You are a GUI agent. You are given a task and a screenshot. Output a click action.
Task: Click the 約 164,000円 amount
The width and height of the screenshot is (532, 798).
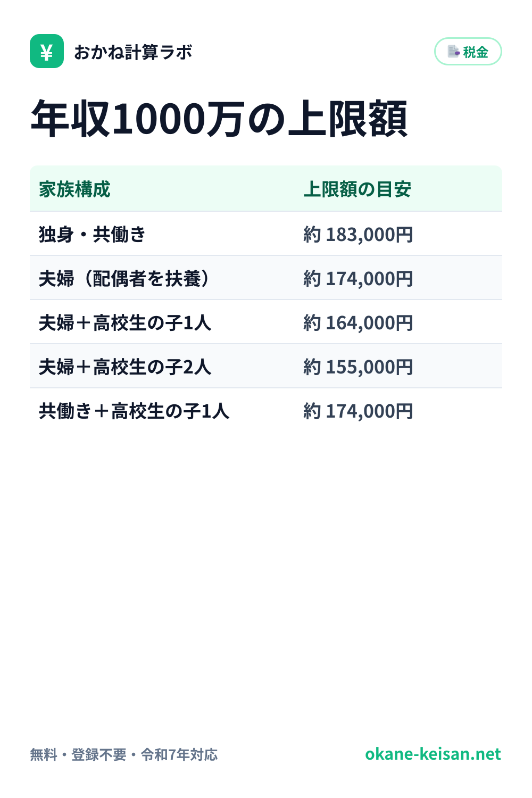click(358, 323)
